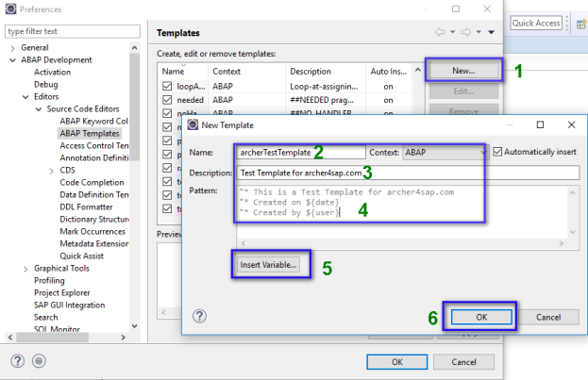Screen dimensions: 588x380
Task: Click the tree's horizontal scrollbar right arrow
Action: point(123,338)
